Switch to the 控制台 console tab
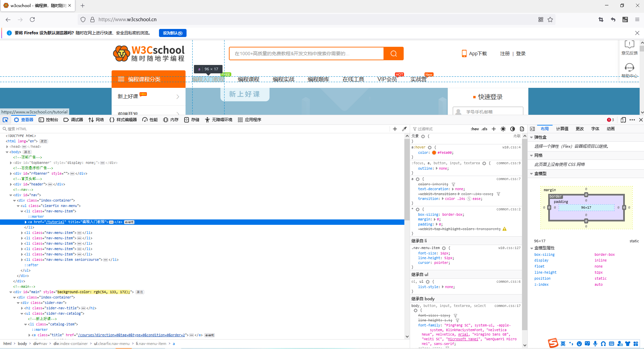 click(48, 120)
